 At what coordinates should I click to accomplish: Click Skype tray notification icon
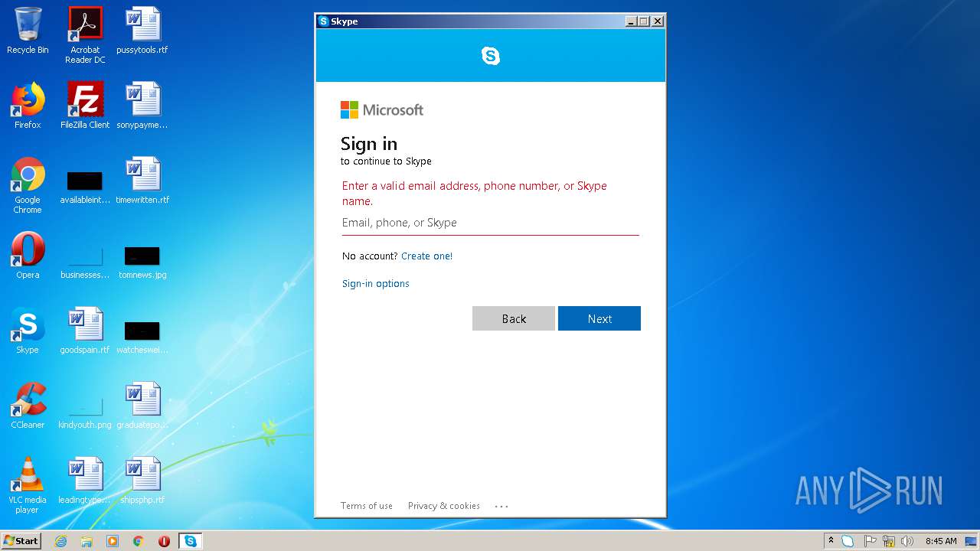(848, 541)
